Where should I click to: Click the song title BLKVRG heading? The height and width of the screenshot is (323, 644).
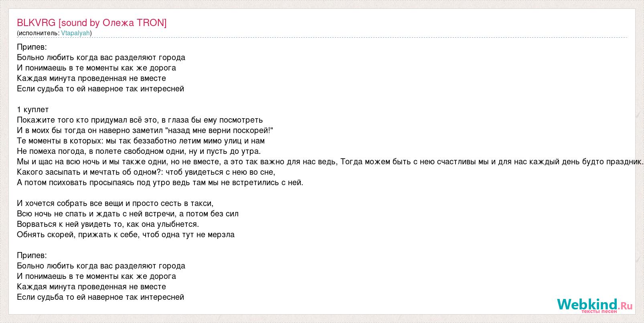tap(92, 22)
